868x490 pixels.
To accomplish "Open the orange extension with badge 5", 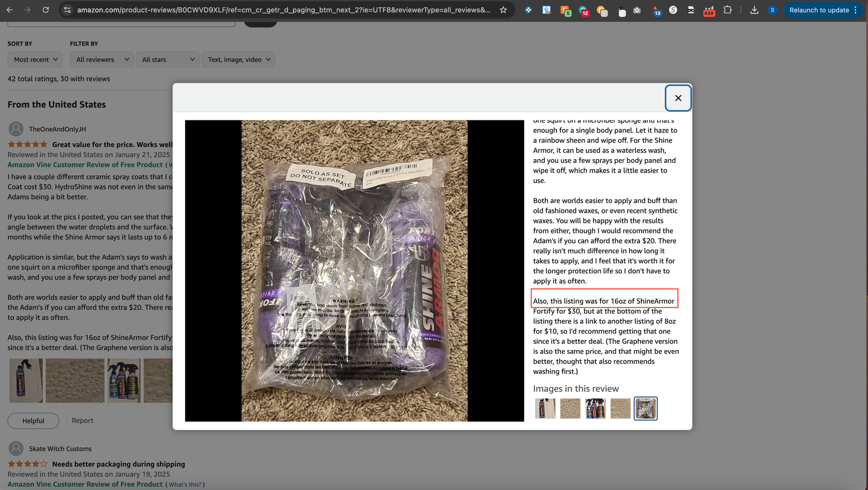I will coord(565,10).
